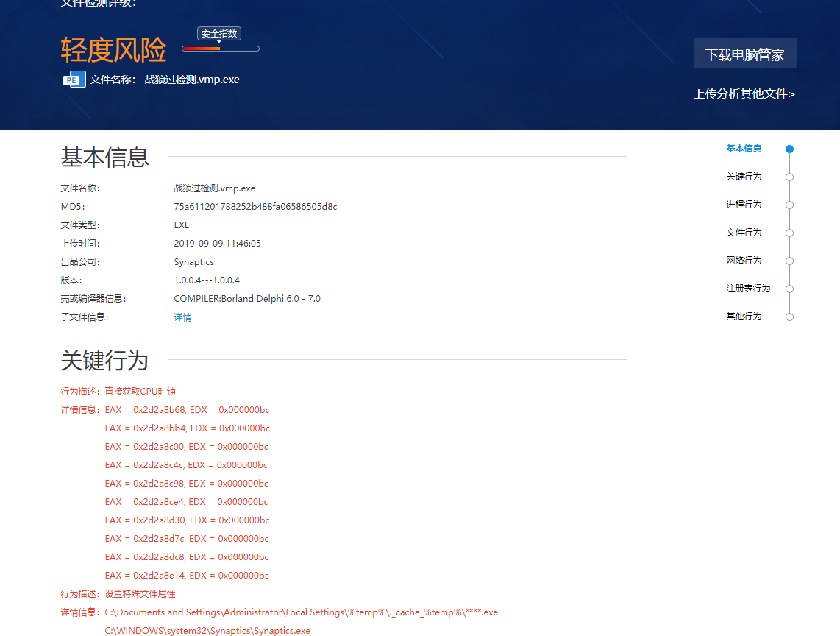This screenshot has width=840, height=636.
Task: Click line EAX = 0x2d2a8bb4
Action: pos(187,428)
